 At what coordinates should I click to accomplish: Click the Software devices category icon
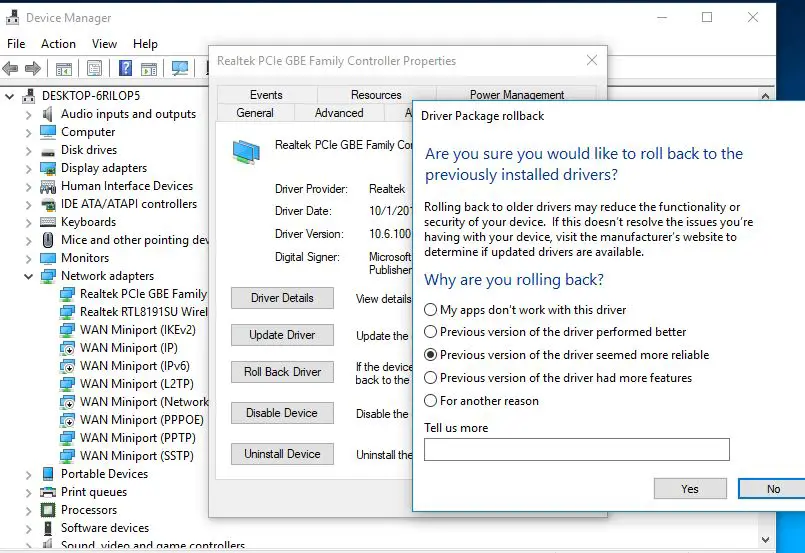(48, 528)
